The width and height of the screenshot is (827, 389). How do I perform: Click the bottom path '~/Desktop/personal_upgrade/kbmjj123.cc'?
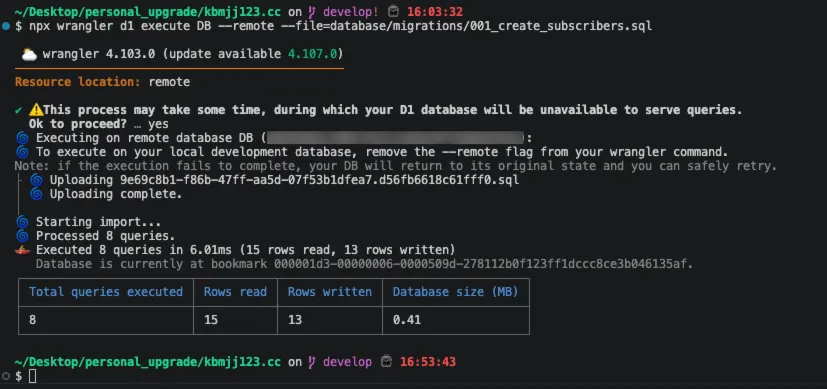tap(148, 362)
